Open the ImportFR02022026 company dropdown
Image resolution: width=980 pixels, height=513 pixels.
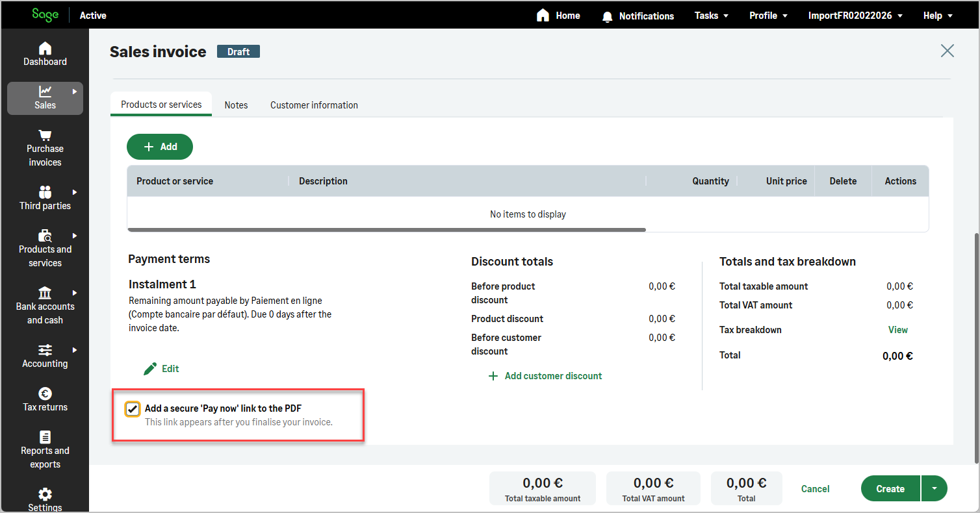855,16
